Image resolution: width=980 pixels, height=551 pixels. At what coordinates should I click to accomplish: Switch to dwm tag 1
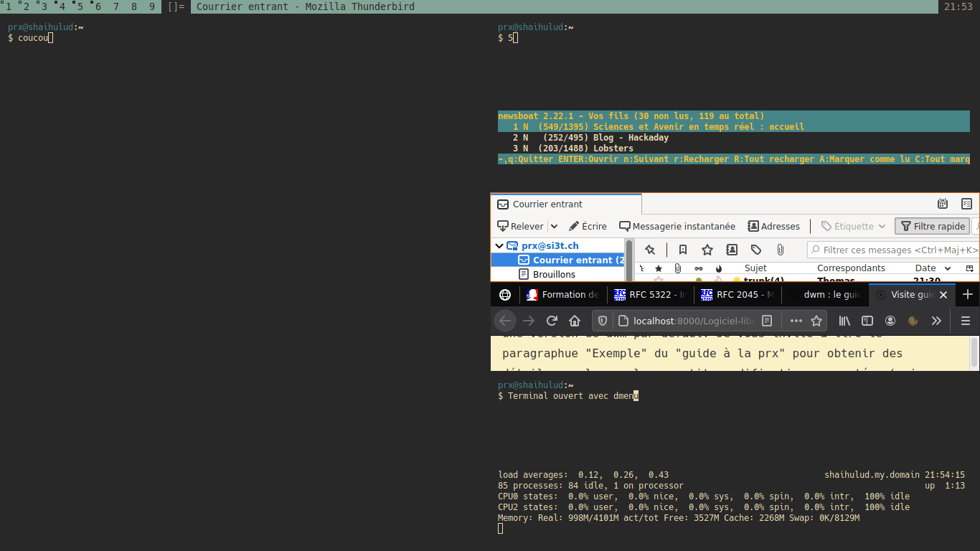[x=7, y=6]
